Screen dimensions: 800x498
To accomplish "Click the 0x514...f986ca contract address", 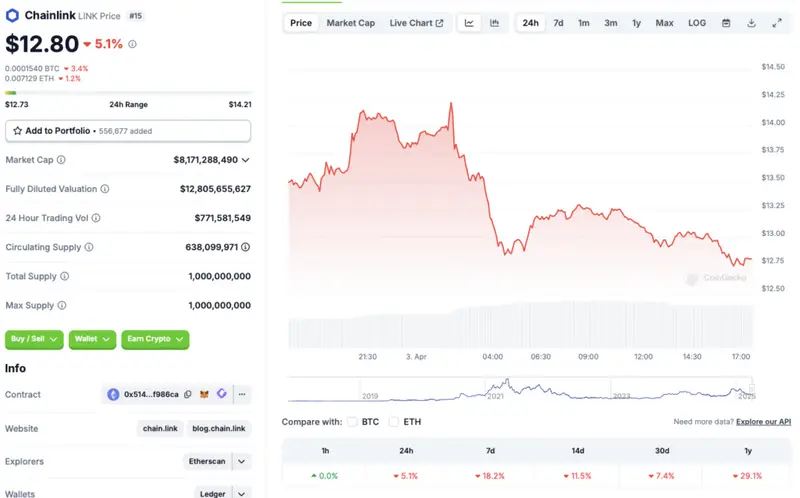I will (x=151, y=394).
